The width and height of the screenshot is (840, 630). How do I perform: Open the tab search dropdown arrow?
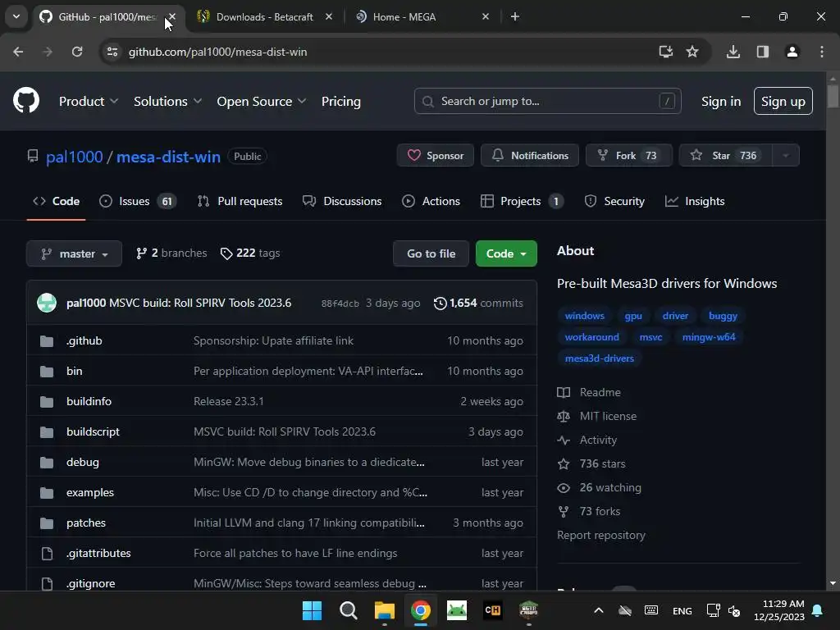tap(16, 16)
